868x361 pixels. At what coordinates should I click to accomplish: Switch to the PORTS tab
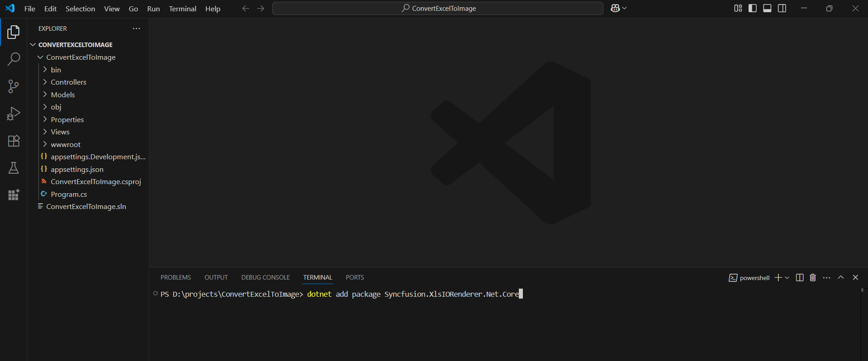point(355,278)
